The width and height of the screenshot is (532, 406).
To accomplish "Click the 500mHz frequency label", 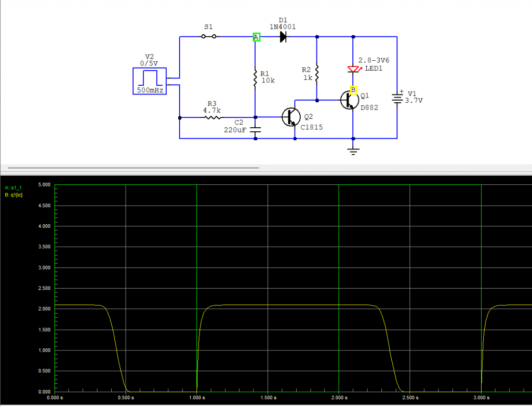I will [x=150, y=90].
